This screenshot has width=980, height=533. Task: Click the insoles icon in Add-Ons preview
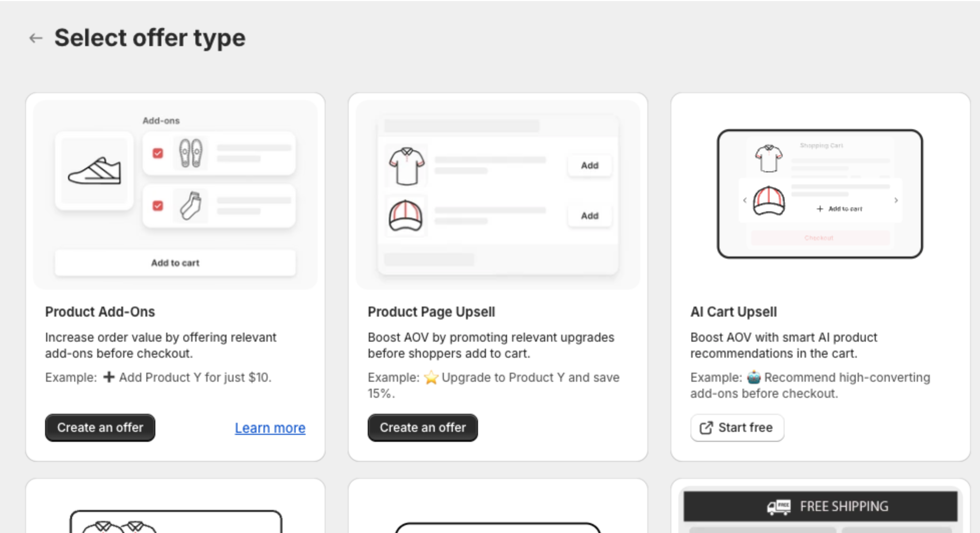191,153
